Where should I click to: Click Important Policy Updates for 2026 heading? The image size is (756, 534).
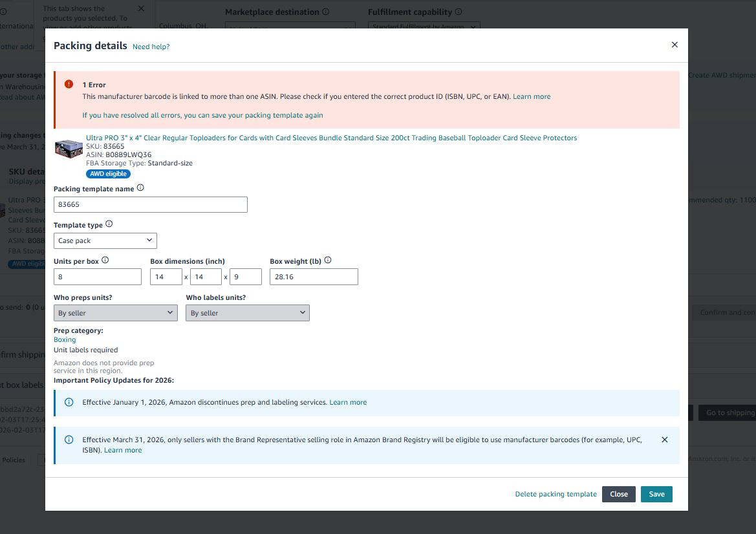(x=114, y=380)
